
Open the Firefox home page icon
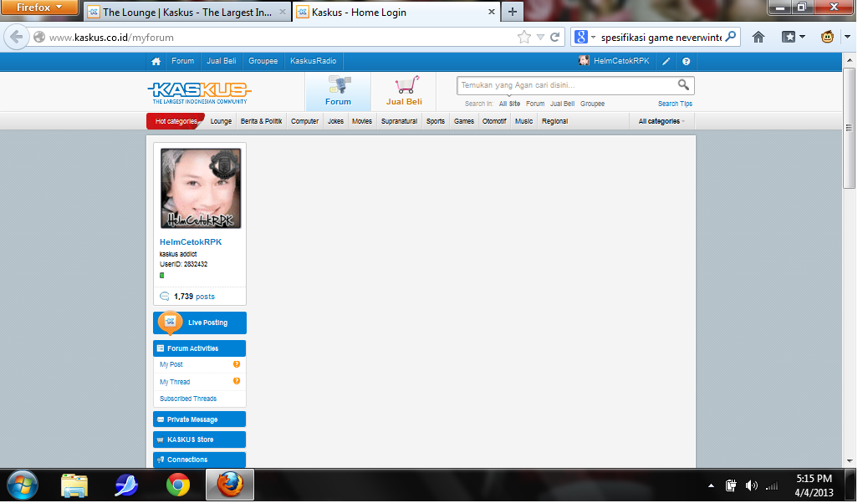click(x=758, y=37)
